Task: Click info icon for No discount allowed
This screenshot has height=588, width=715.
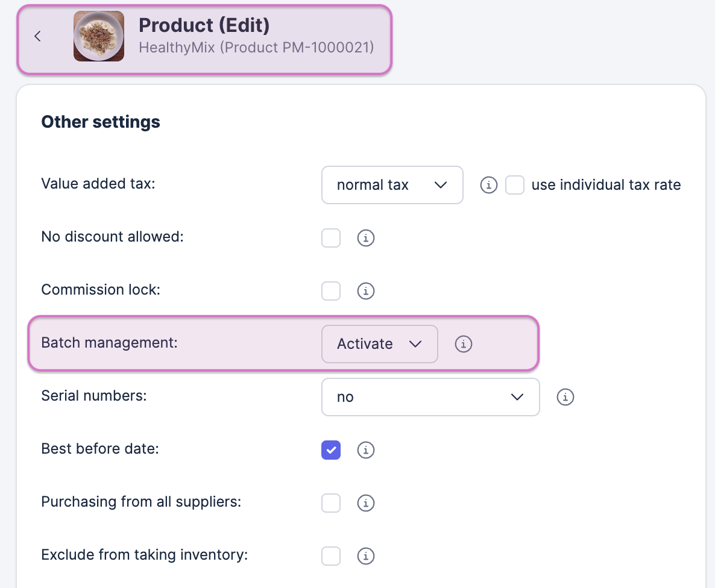Action: pos(366,238)
